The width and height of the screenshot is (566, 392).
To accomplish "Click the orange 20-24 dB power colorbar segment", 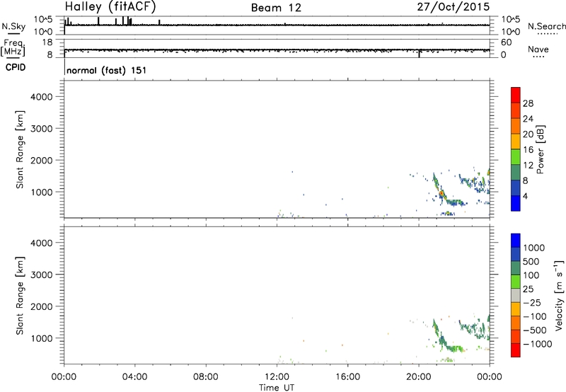I will pos(516,126).
